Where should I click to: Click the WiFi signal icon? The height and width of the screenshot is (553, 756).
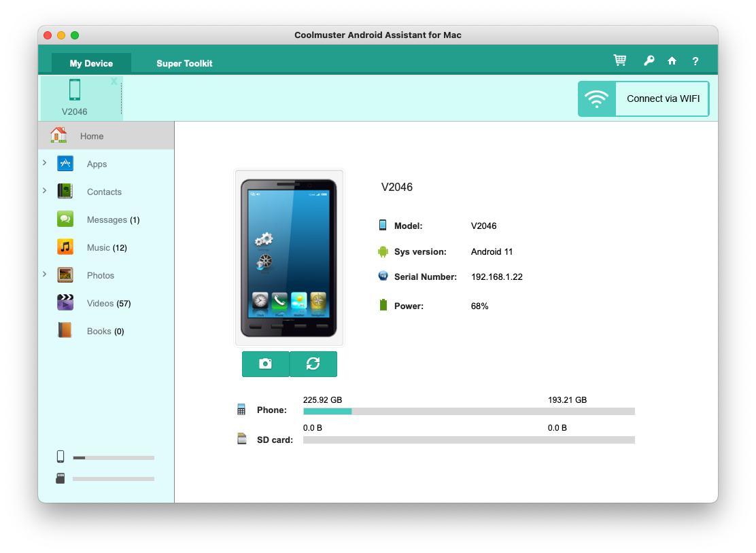point(596,99)
